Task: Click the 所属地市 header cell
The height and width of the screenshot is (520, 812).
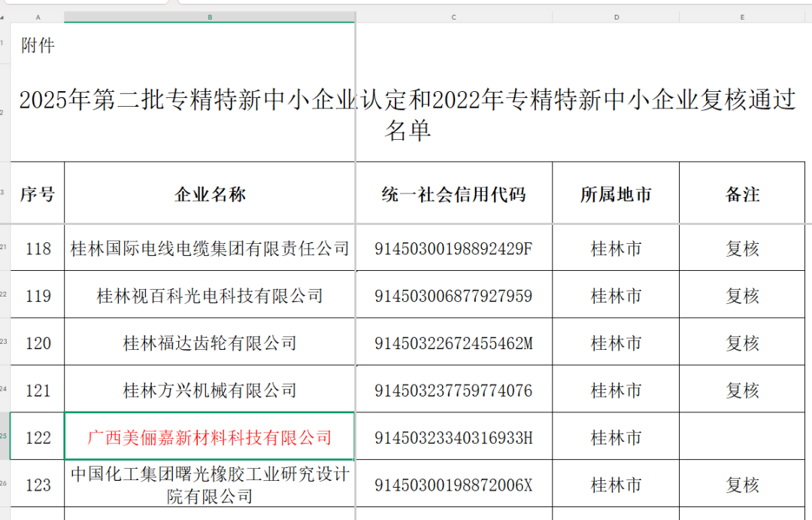Action: pos(616,193)
